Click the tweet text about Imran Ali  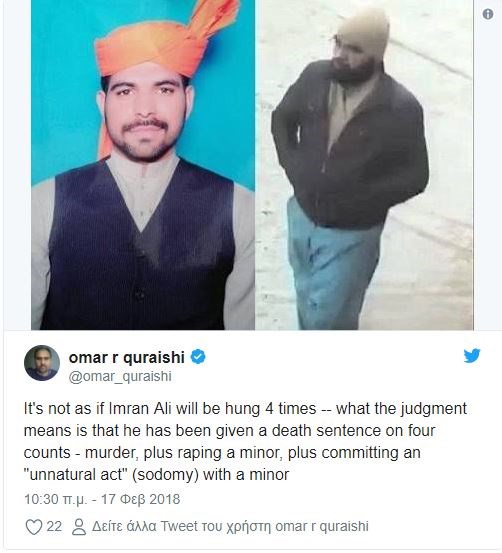[x=246, y=442]
